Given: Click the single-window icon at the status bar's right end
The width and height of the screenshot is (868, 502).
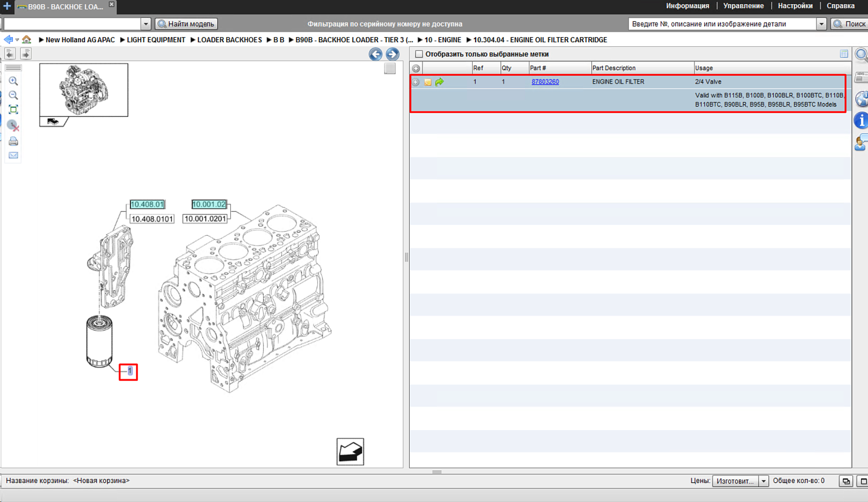Looking at the screenshot, I should [863, 481].
